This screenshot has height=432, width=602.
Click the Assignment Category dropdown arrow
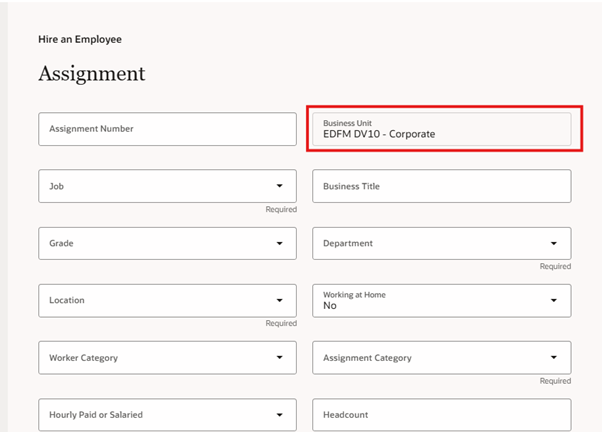pyautogui.click(x=554, y=357)
